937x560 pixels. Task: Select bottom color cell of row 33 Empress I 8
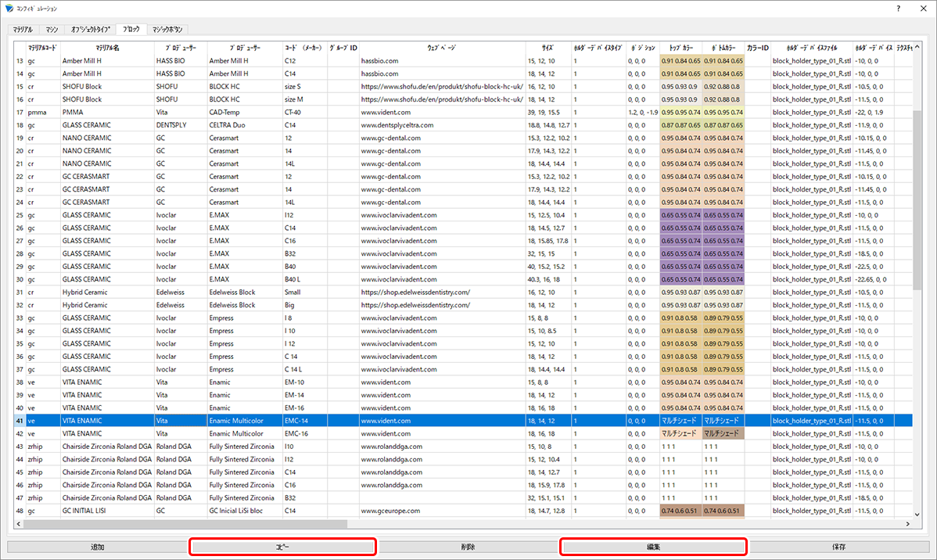[723, 318]
